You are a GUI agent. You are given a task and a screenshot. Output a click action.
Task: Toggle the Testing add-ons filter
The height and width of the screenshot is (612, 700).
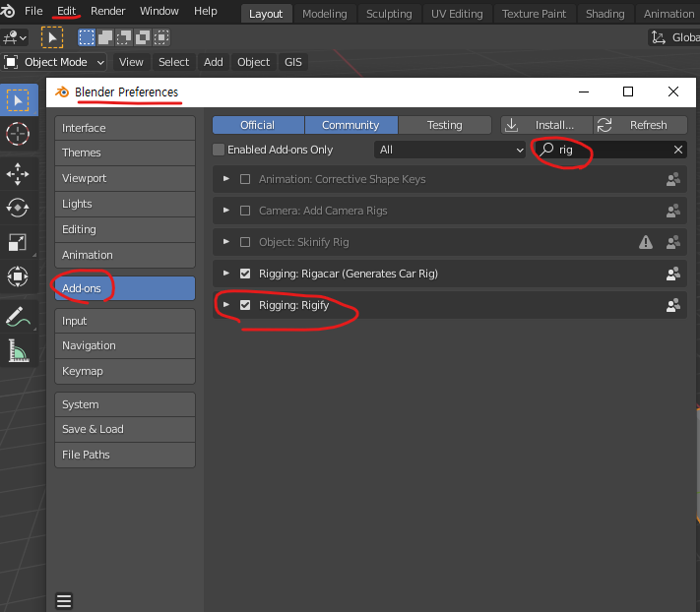pyautogui.click(x=445, y=125)
